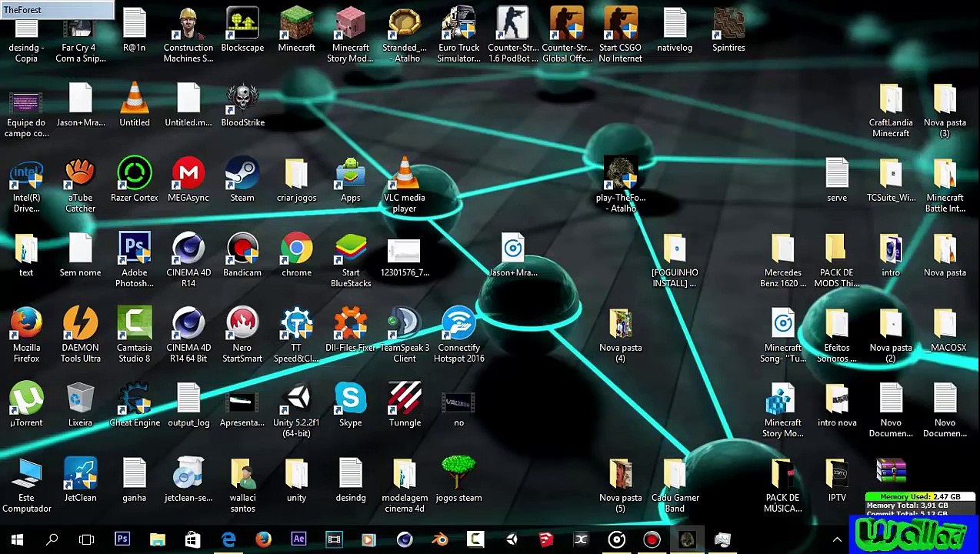Launch Skype from the desktop

[351, 405]
